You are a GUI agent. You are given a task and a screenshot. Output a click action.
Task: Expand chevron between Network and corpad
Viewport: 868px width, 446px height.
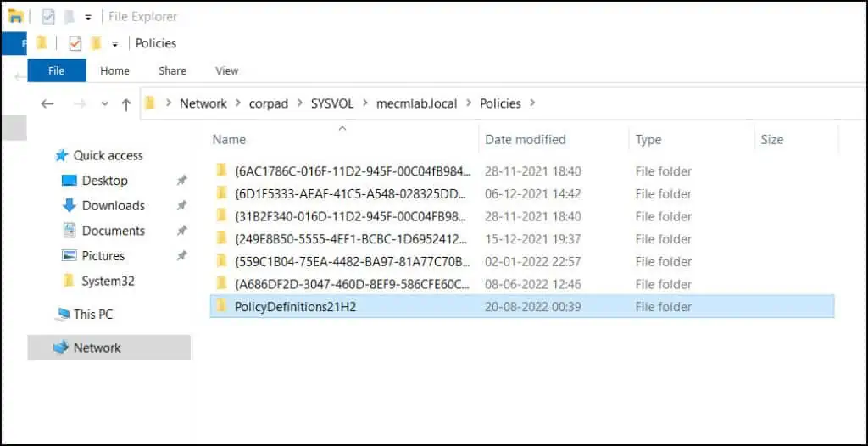tap(237, 103)
